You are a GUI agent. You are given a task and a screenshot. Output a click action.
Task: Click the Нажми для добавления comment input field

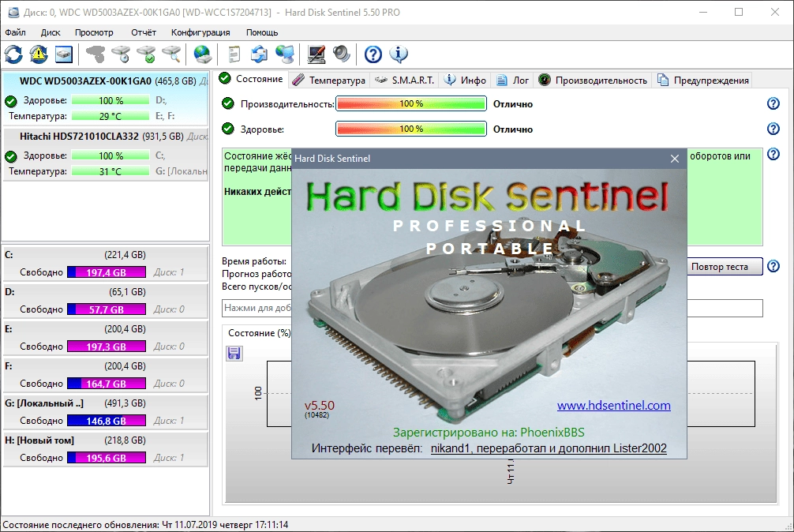pyautogui.click(x=493, y=308)
